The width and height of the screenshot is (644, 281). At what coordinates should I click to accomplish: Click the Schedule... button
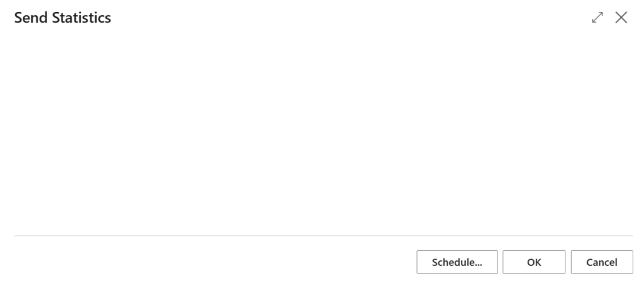tap(457, 262)
